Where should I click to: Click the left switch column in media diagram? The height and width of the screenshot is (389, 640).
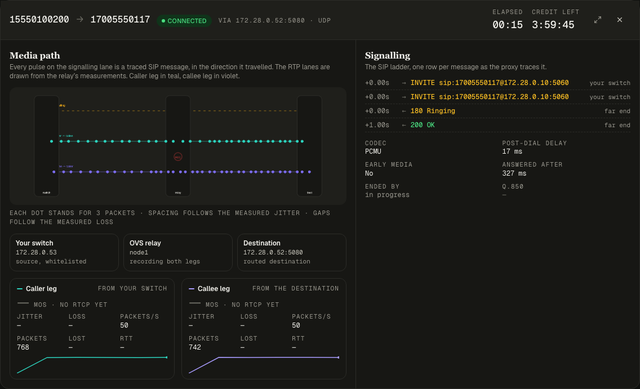47,146
